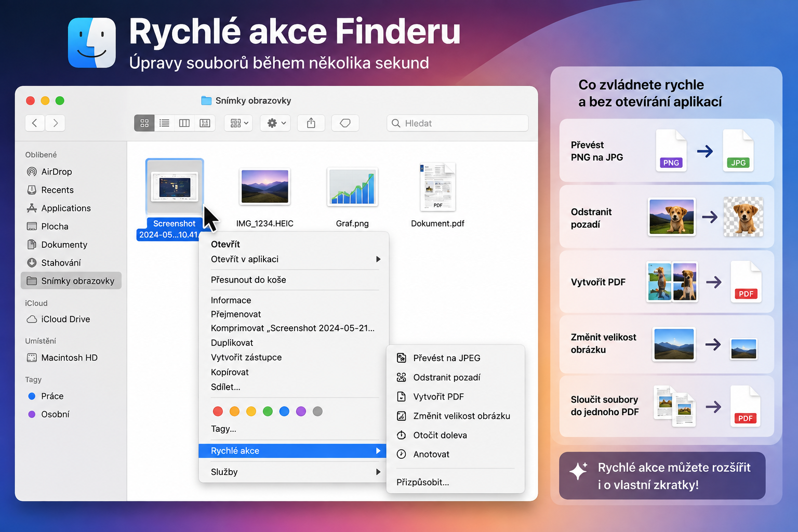Click Tagy… in the context menu
This screenshot has width=798, height=532.
point(223,429)
